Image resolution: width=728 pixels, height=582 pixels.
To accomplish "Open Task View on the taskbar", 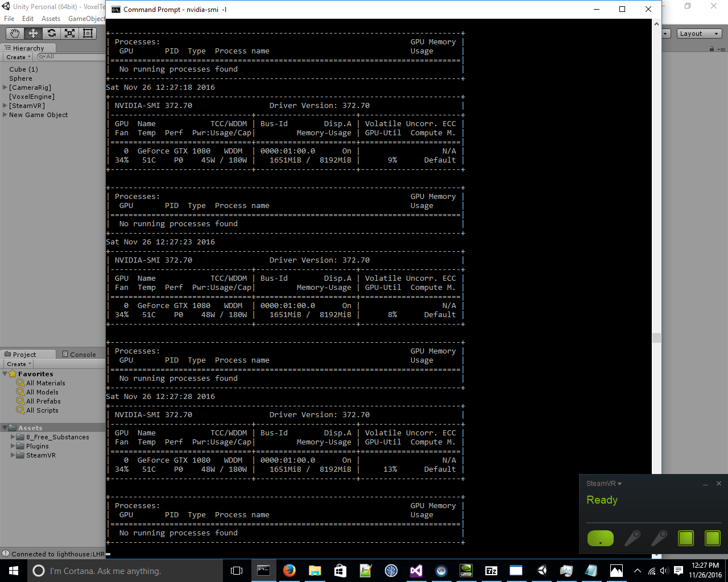I will point(237,570).
